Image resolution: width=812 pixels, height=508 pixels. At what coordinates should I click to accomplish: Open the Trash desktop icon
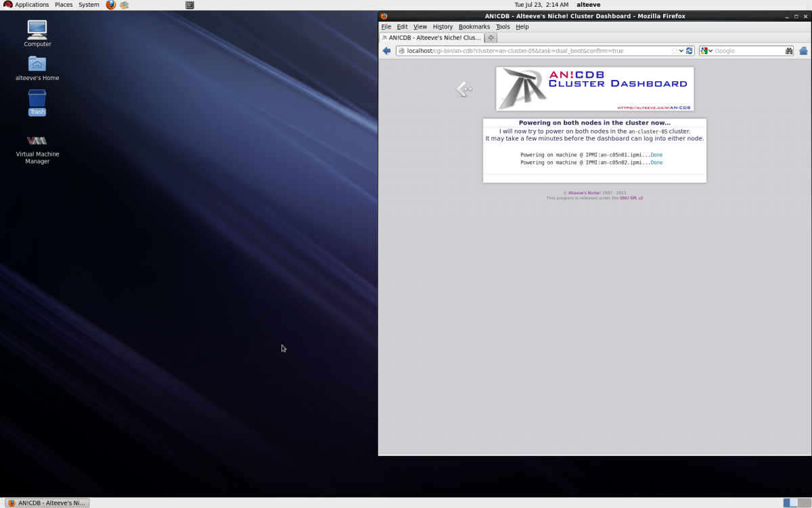37,100
